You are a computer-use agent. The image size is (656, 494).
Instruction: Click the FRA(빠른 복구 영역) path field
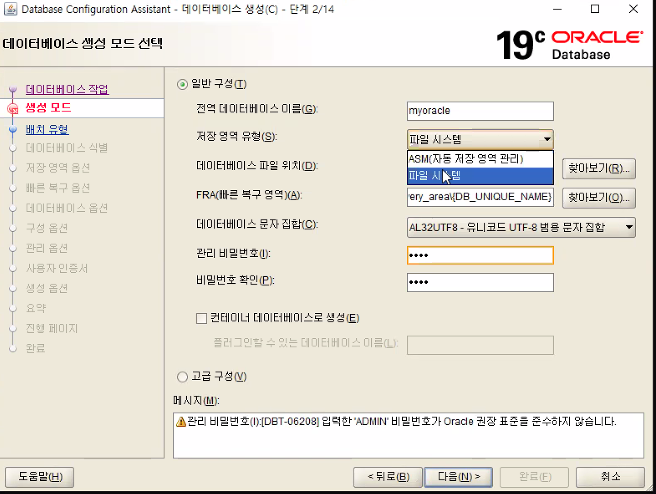click(x=480, y=197)
